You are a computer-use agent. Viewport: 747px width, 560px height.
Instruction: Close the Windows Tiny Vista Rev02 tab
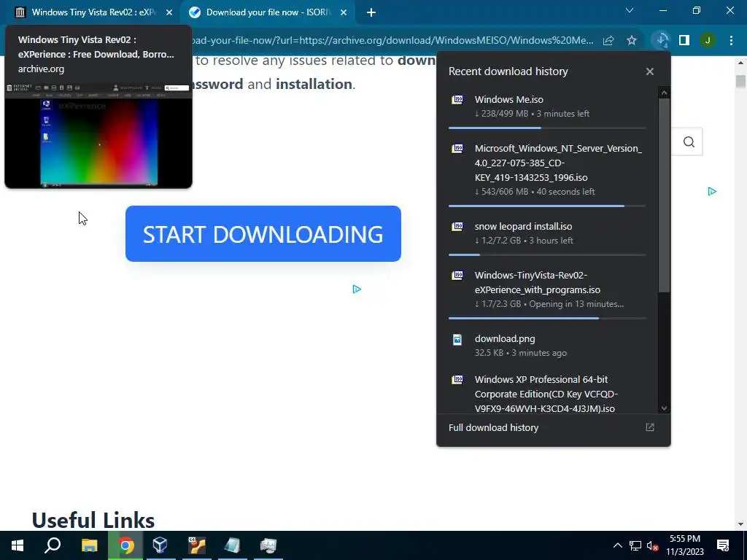169,12
